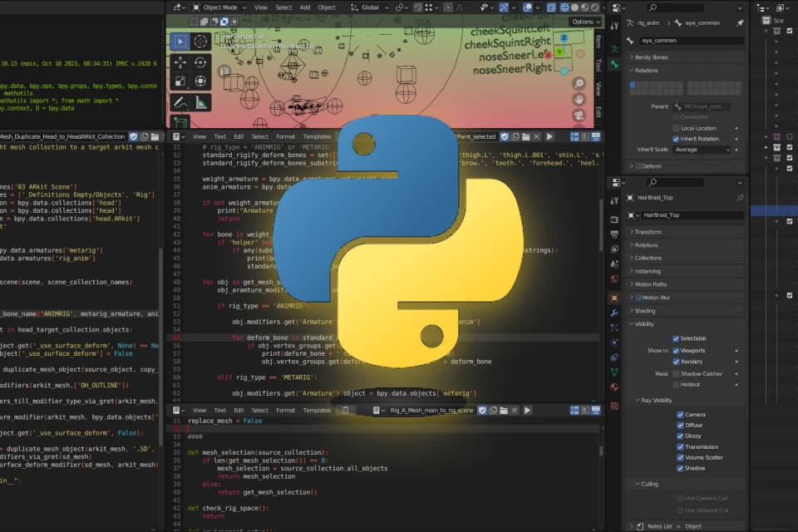Click the pan hand icon in viewport
Image resolution: width=798 pixels, height=532 pixels.
pyautogui.click(x=579, y=99)
